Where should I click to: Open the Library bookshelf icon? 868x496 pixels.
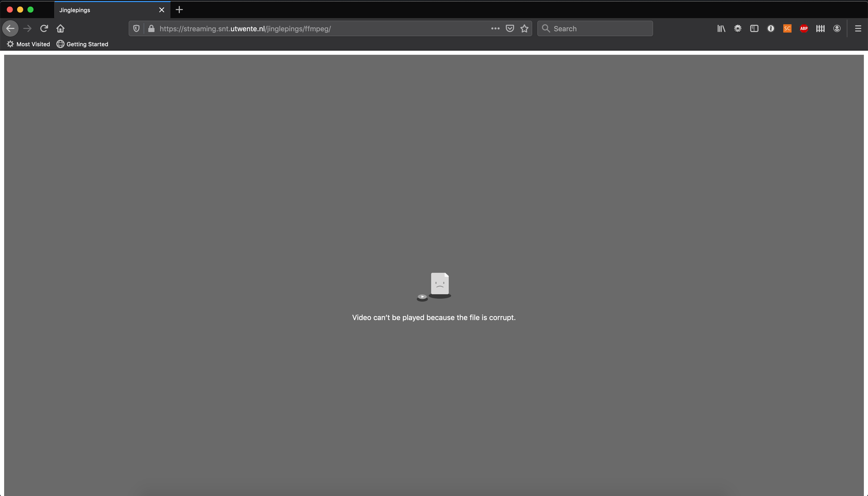pos(721,29)
